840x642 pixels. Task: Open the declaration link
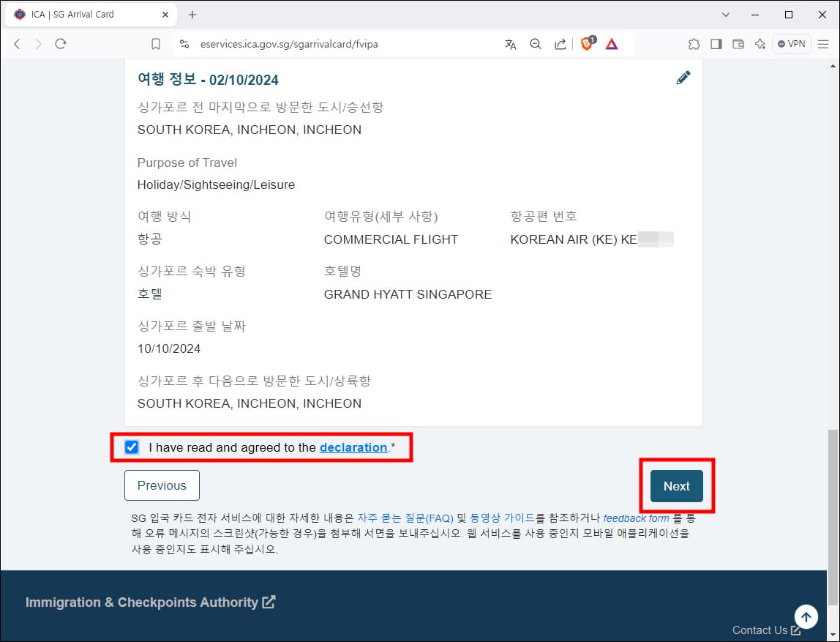(353, 447)
